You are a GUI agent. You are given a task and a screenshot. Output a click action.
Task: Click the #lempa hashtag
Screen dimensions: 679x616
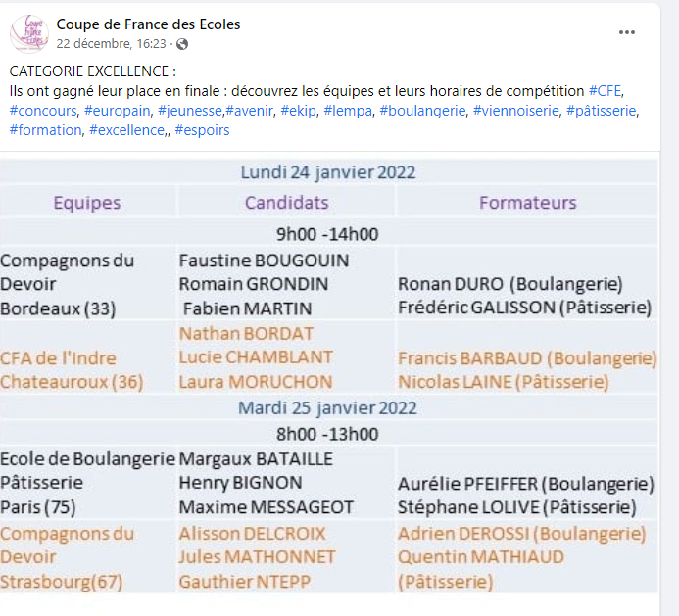tap(348, 111)
